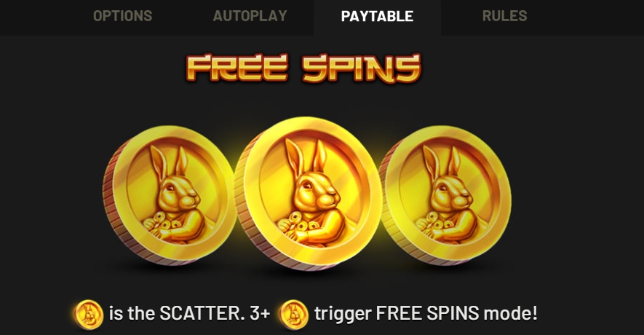The width and height of the screenshot is (644, 335).
Task: Click the "FREE SPINS mode!" text
Action: pos(457,314)
